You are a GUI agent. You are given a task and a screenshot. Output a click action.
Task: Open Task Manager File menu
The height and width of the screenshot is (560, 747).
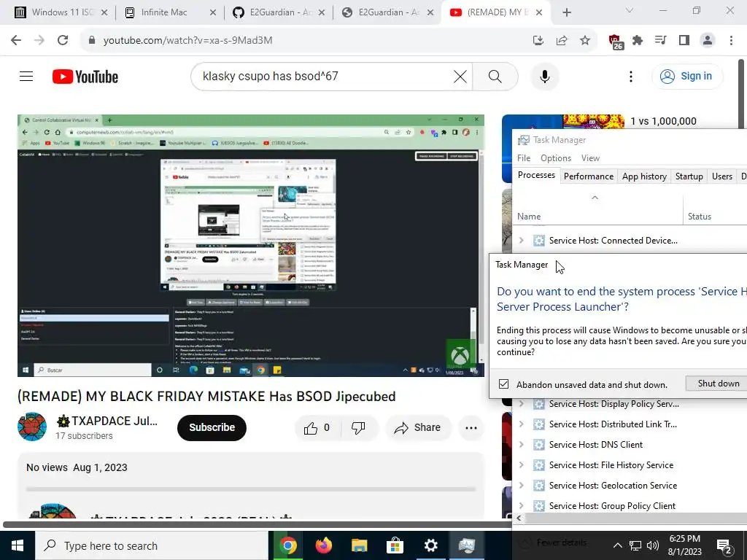click(x=524, y=158)
